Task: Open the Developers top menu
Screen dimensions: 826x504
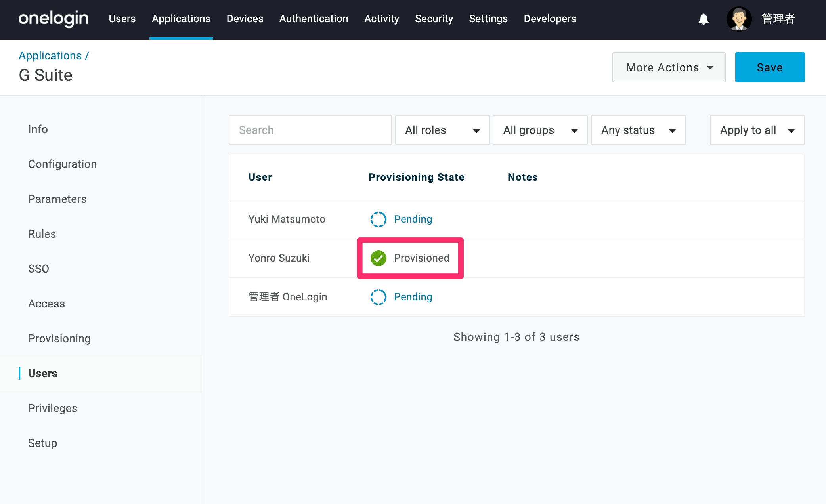Action: 550,19
